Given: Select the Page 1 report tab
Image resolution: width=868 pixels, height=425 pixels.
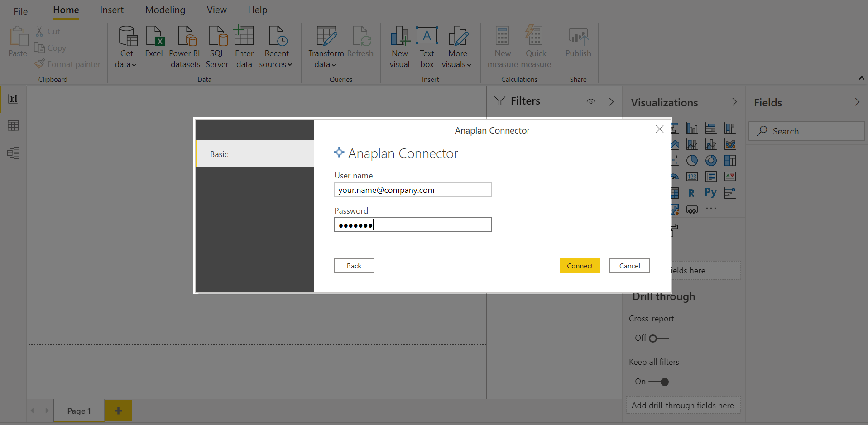Looking at the screenshot, I should click(x=79, y=411).
